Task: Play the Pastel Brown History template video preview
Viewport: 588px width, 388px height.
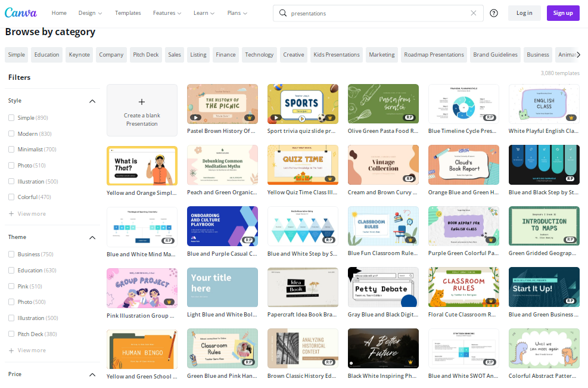Action: tap(195, 117)
